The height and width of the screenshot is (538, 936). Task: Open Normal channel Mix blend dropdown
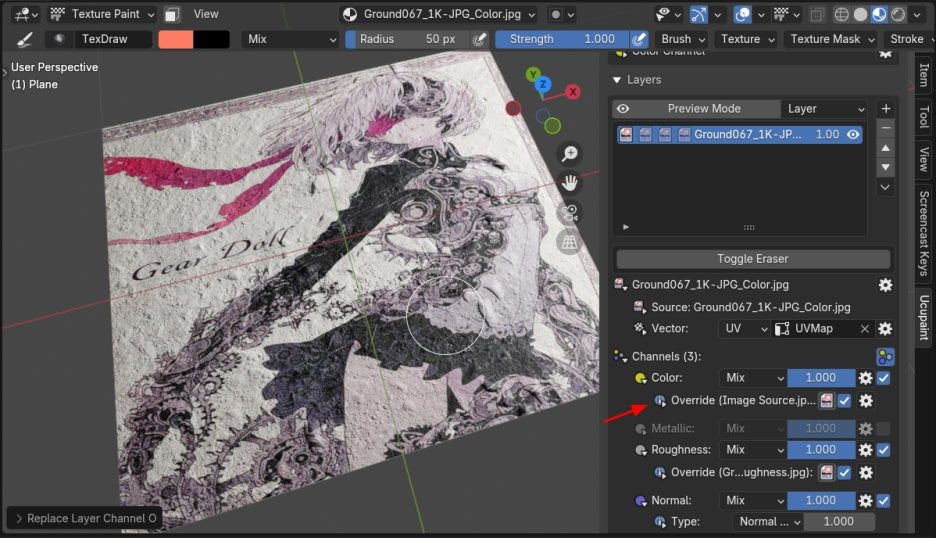click(x=753, y=501)
